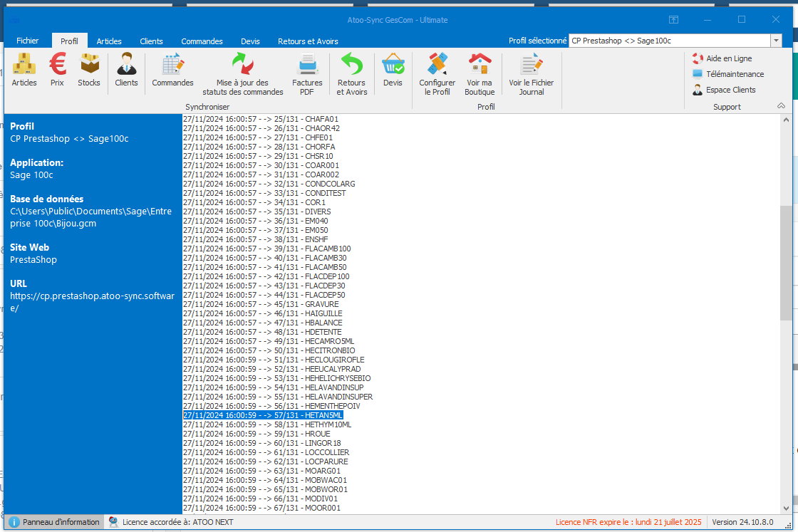Click the CP Prestashop profile combo box field
The height and width of the screenshot is (532, 798).
pos(670,41)
